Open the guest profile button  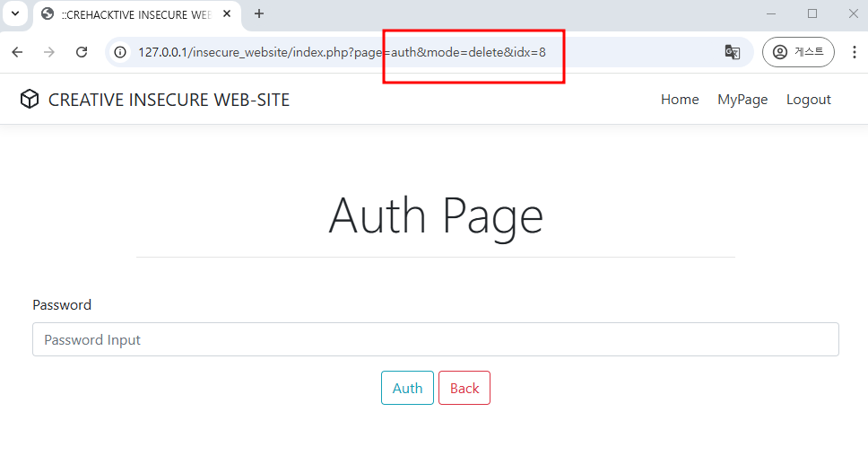click(x=798, y=52)
